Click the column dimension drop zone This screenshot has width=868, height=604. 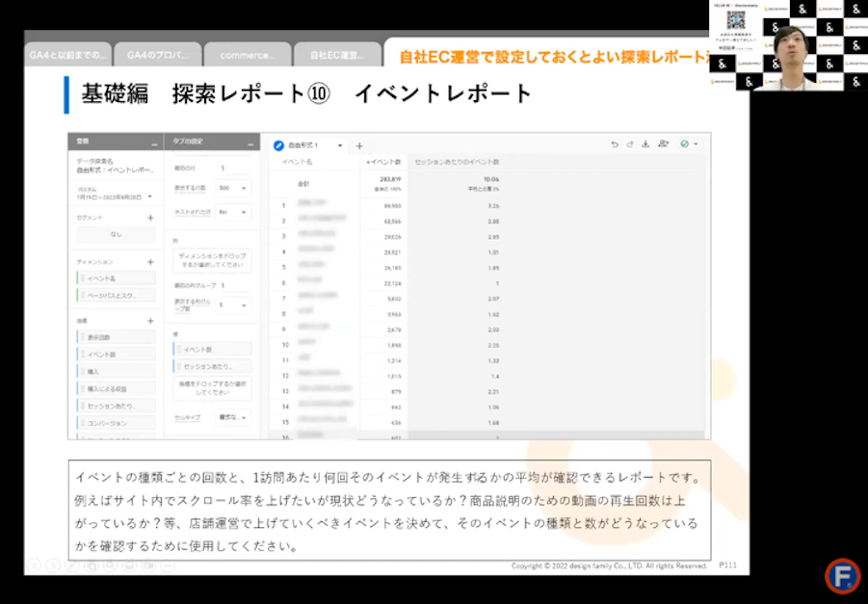(x=212, y=260)
